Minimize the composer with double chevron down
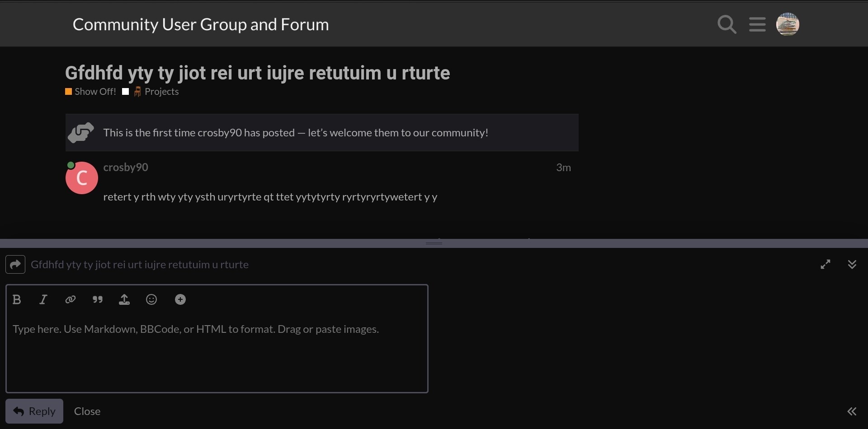Image resolution: width=868 pixels, height=429 pixels. (852, 265)
